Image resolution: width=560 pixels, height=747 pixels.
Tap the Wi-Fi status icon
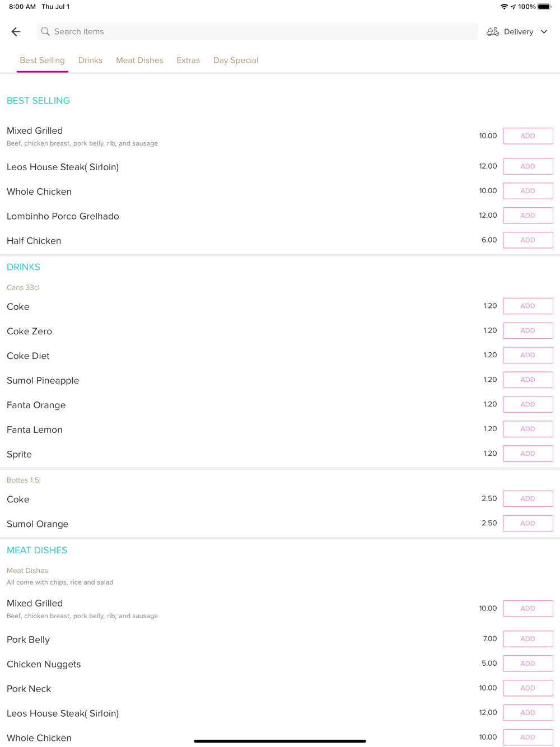pyautogui.click(x=504, y=7)
